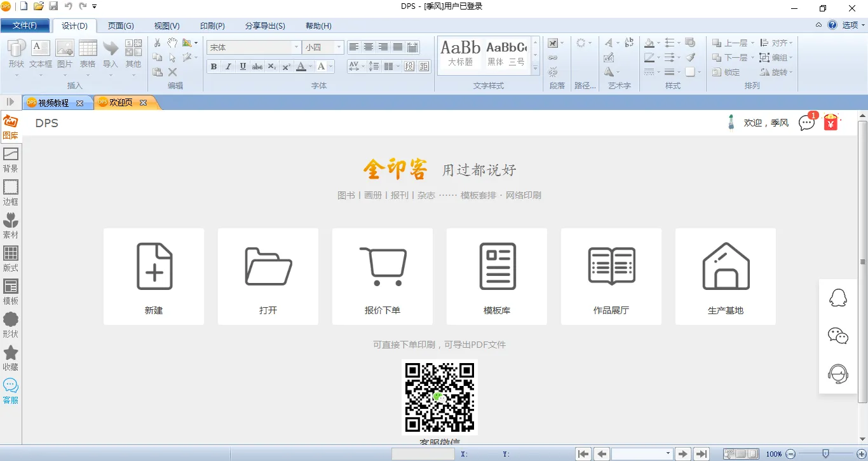Click the message bubble notification icon
The width and height of the screenshot is (868, 461).
806,123
